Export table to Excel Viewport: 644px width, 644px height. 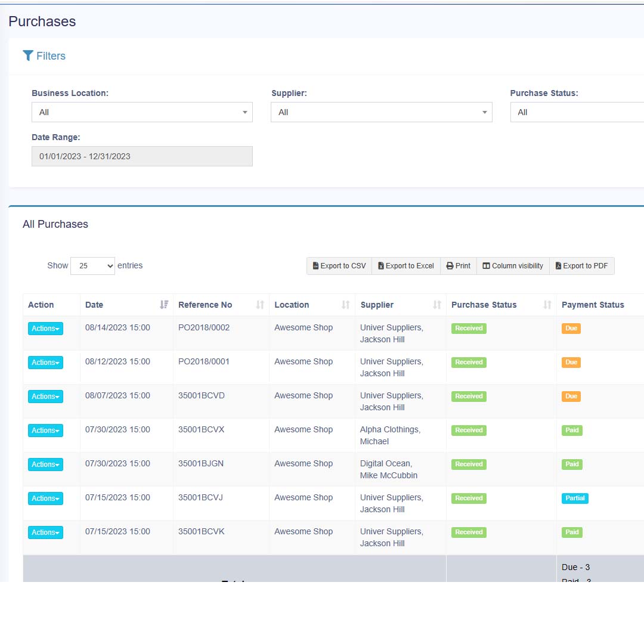(406, 266)
